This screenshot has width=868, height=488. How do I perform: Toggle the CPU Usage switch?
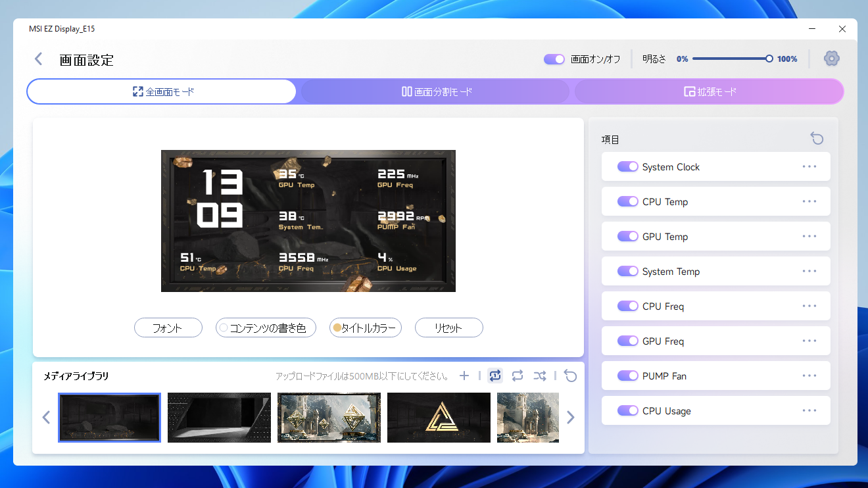(628, 410)
